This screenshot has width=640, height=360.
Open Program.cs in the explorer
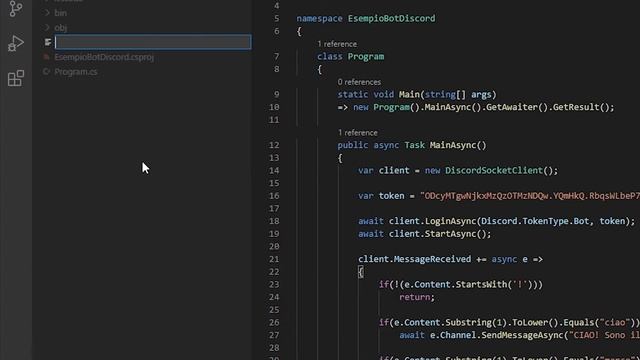click(x=76, y=72)
